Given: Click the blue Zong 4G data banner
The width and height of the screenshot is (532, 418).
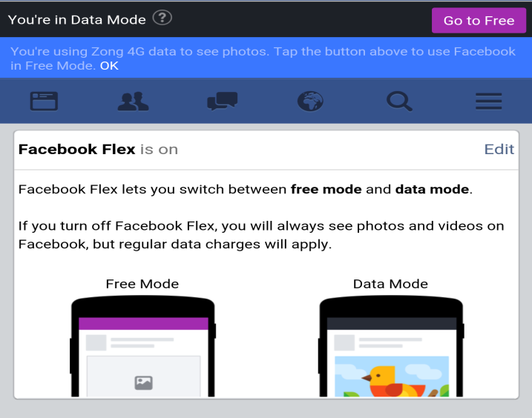Looking at the screenshot, I should 266,58.
